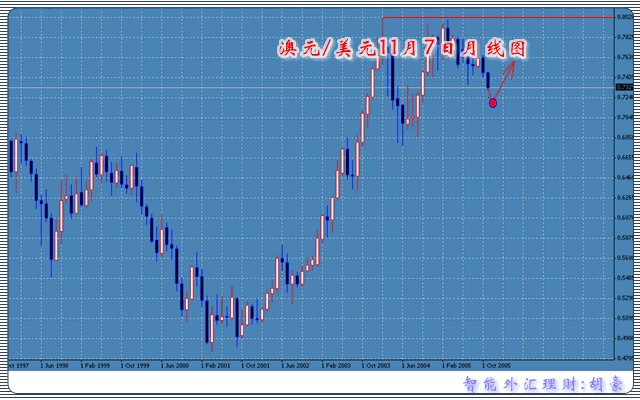The image size is (640, 400).
Task: Click the 0.587 price axis label
Action: (625, 238)
